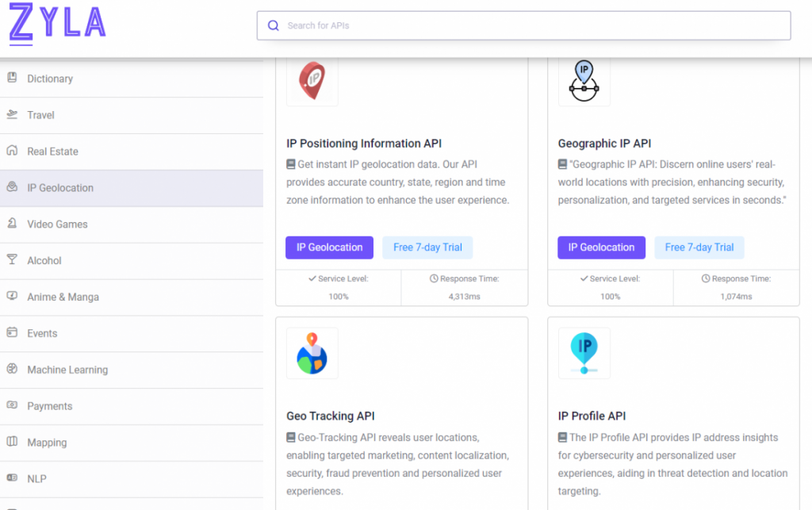Open the IP Profile API title
Image resolution: width=812 pixels, height=510 pixels.
tap(592, 416)
